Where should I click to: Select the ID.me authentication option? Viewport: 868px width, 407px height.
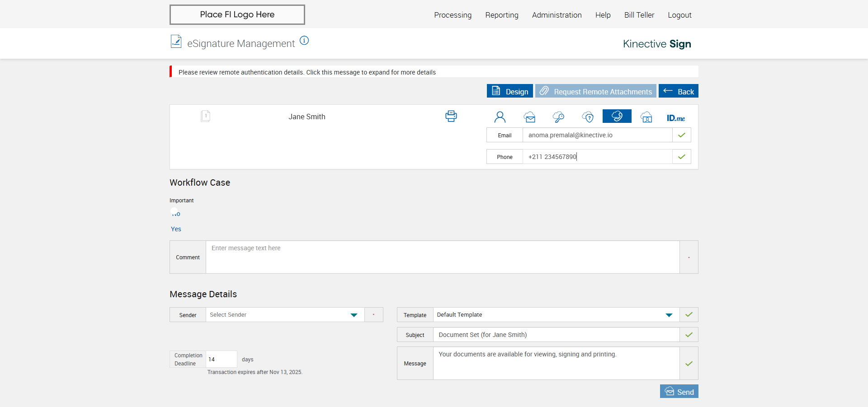coord(675,118)
